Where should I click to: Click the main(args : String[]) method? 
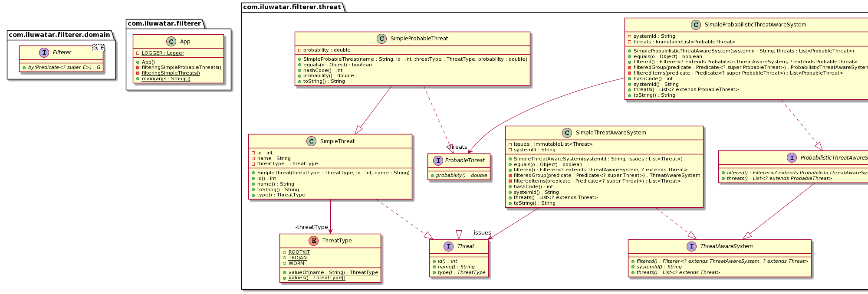coord(166,78)
